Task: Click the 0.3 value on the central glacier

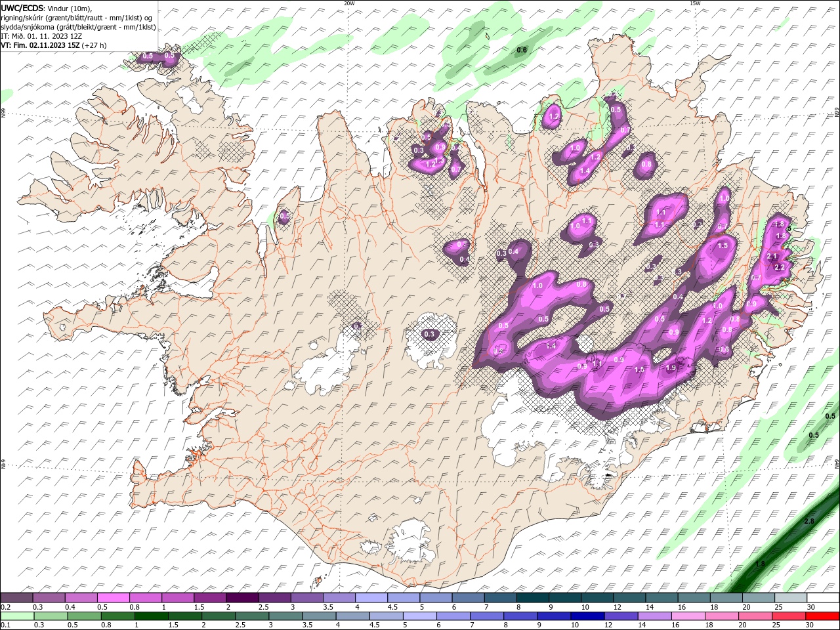Action: (429, 334)
